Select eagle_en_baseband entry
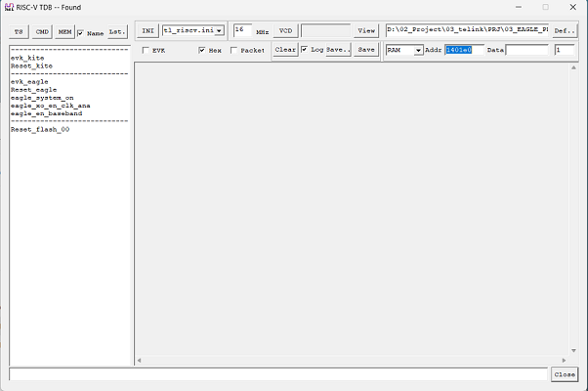This screenshot has height=391, width=588. point(47,113)
